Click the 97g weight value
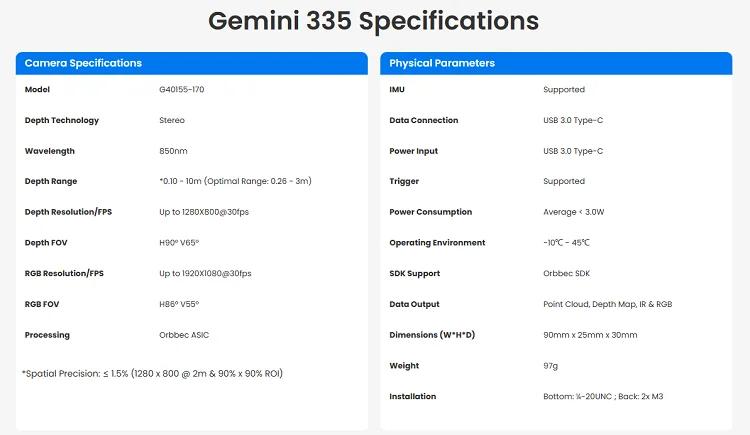The width and height of the screenshot is (750, 435). pos(551,366)
